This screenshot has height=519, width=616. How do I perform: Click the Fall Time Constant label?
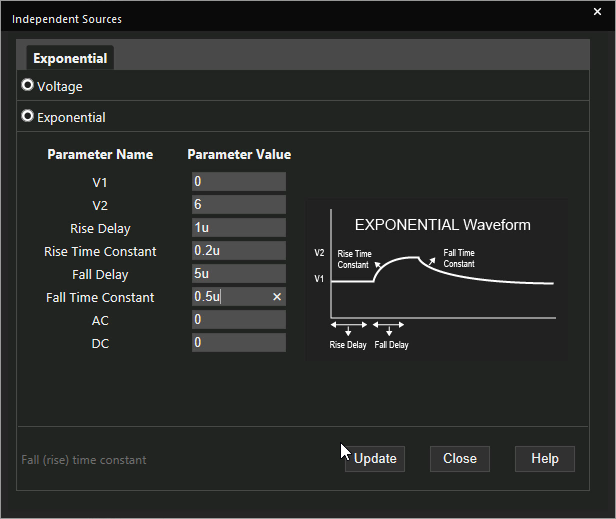(100, 297)
